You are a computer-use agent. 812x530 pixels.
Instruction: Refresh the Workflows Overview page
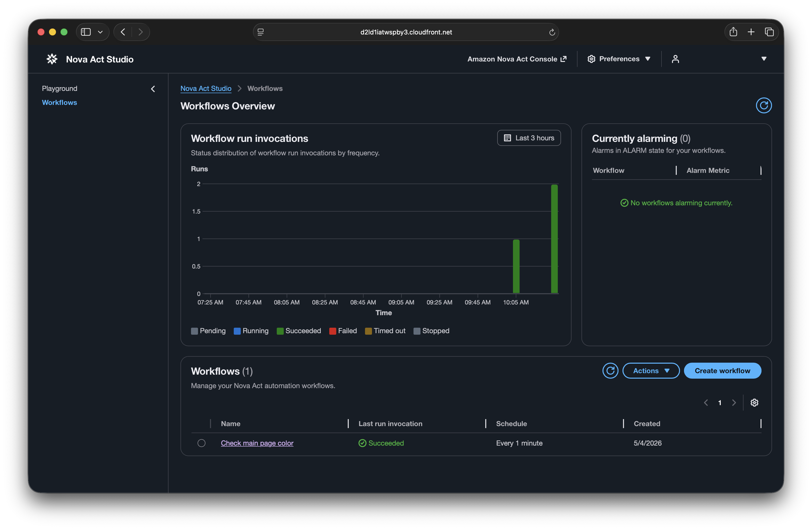coord(763,105)
